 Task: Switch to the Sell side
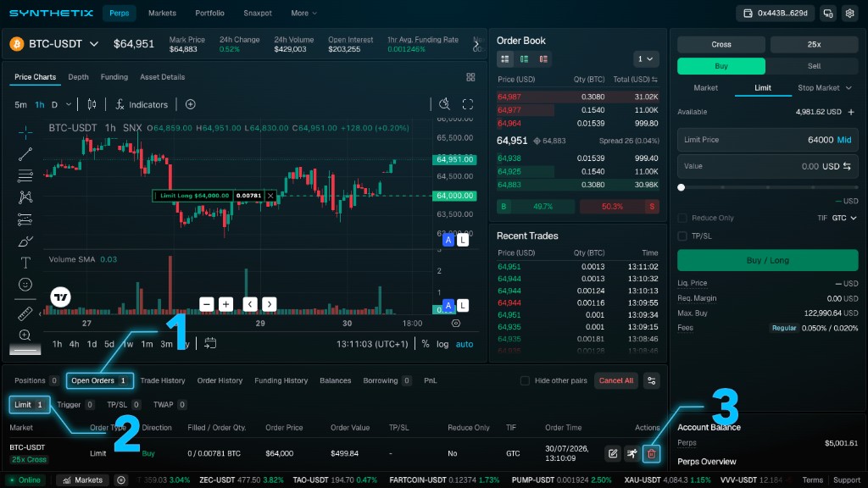tap(814, 66)
